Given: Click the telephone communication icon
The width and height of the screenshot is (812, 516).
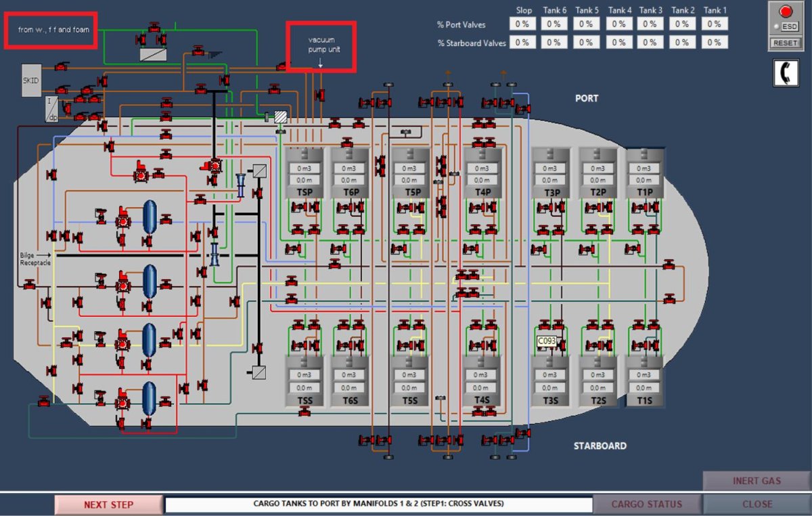Looking at the screenshot, I should [786, 72].
